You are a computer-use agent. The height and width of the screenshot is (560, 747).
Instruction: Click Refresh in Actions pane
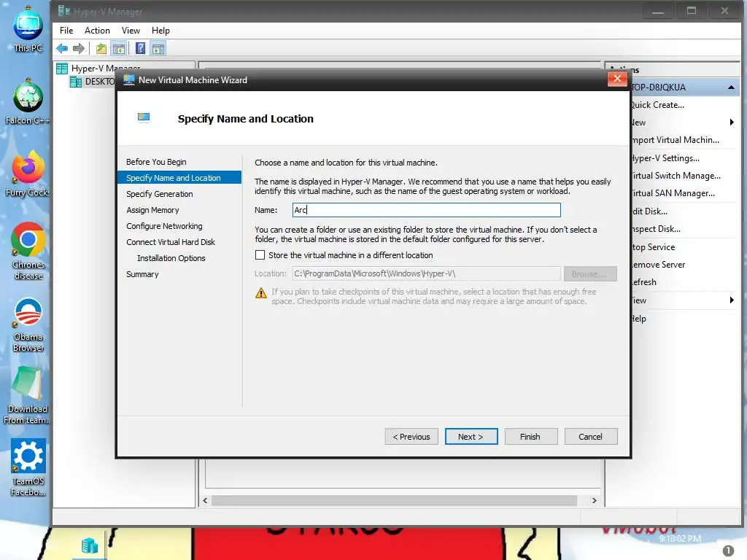point(643,282)
